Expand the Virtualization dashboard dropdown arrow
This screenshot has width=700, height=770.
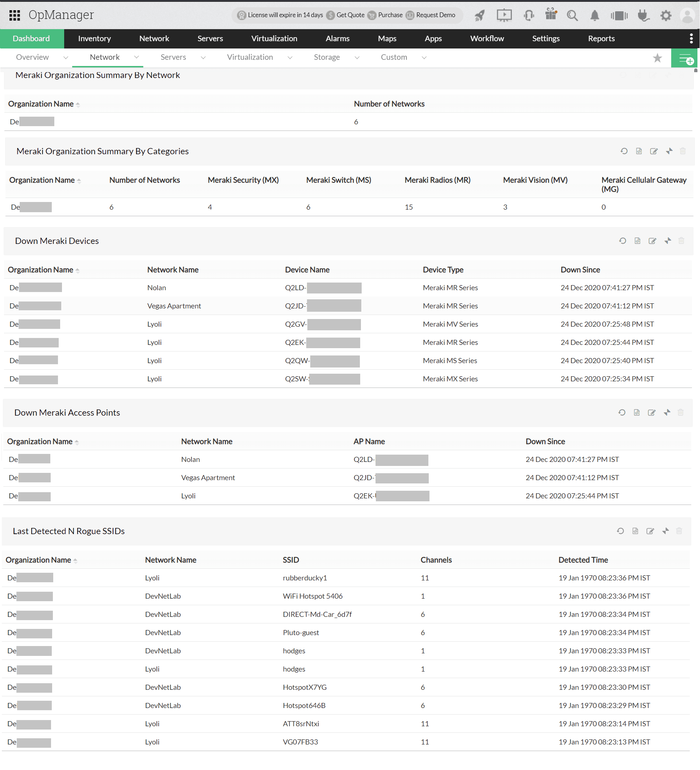tap(290, 58)
